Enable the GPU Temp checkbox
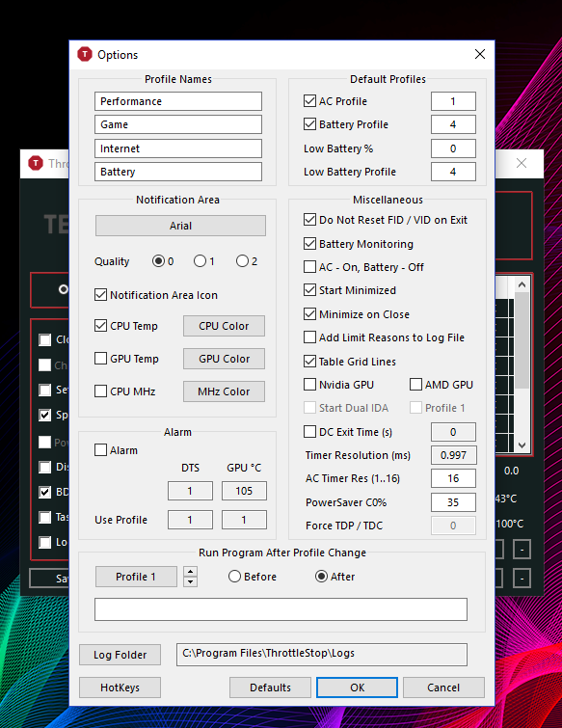This screenshot has width=562, height=728. [x=100, y=359]
